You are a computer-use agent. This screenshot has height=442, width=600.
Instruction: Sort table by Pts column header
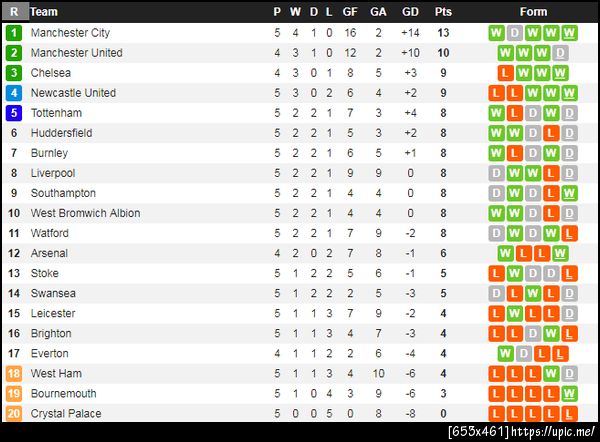point(443,12)
